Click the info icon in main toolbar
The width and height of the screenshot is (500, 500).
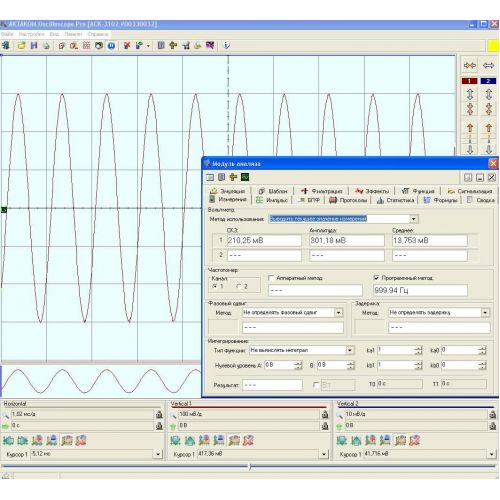226,46
